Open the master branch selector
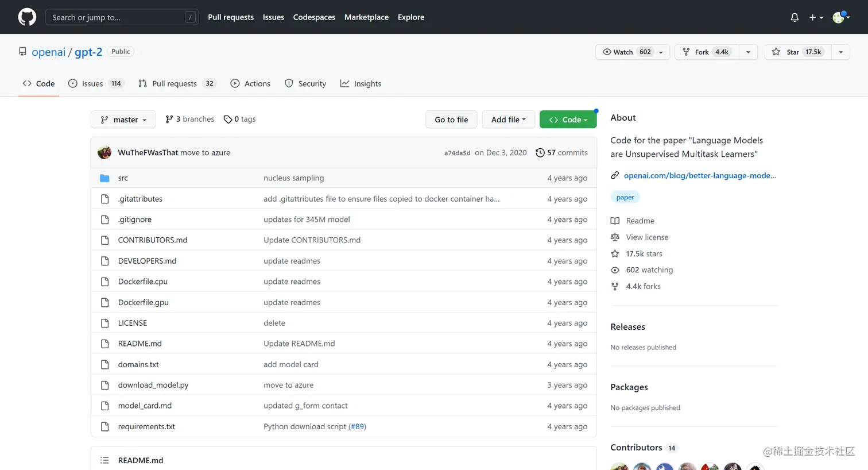This screenshot has width=868, height=470. coord(123,120)
